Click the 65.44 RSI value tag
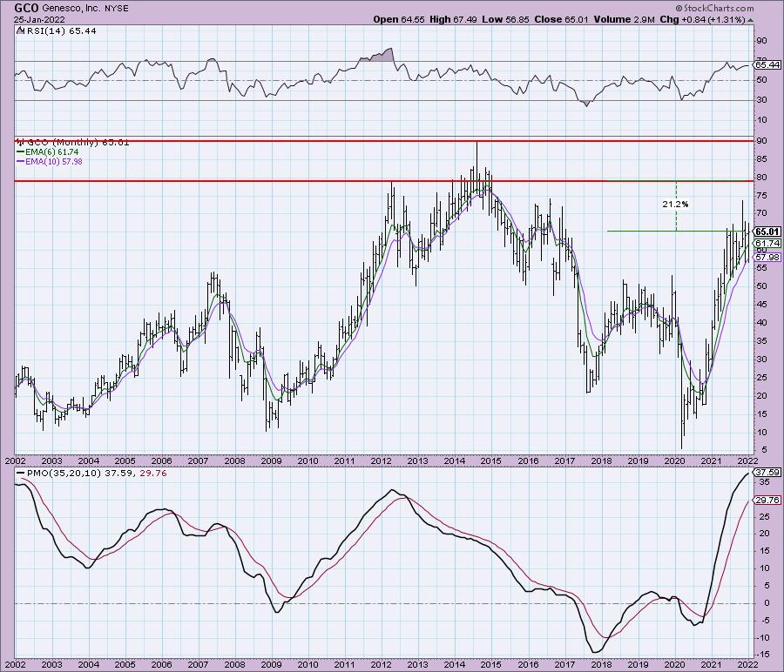The height and width of the screenshot is (672, 784). (767, 65)
